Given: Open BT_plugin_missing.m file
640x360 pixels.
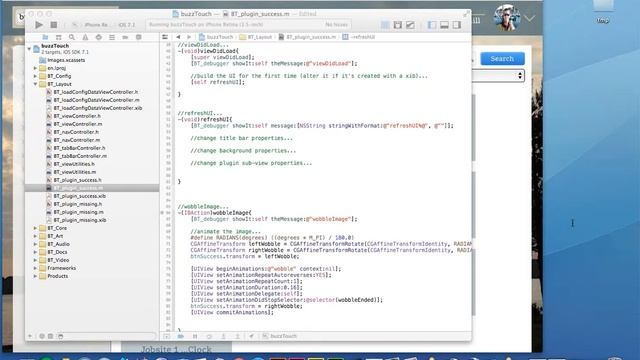Looking at the screenshot, I should coord(75,212).
